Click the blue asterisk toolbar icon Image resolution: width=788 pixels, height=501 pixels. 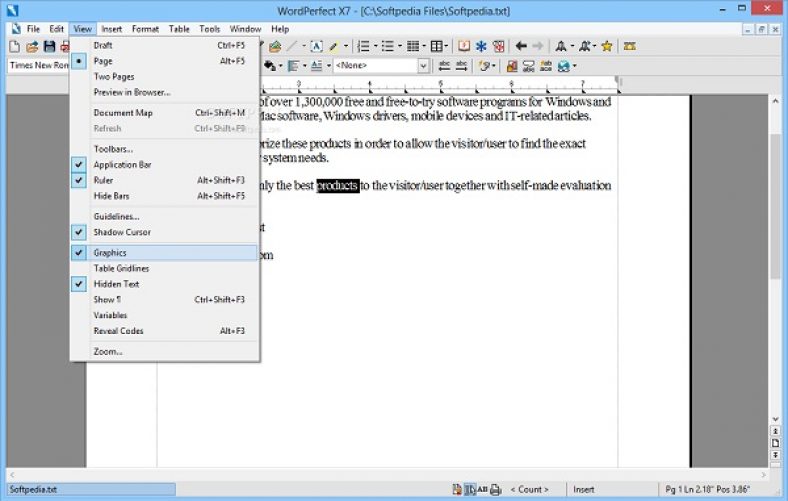481,46
